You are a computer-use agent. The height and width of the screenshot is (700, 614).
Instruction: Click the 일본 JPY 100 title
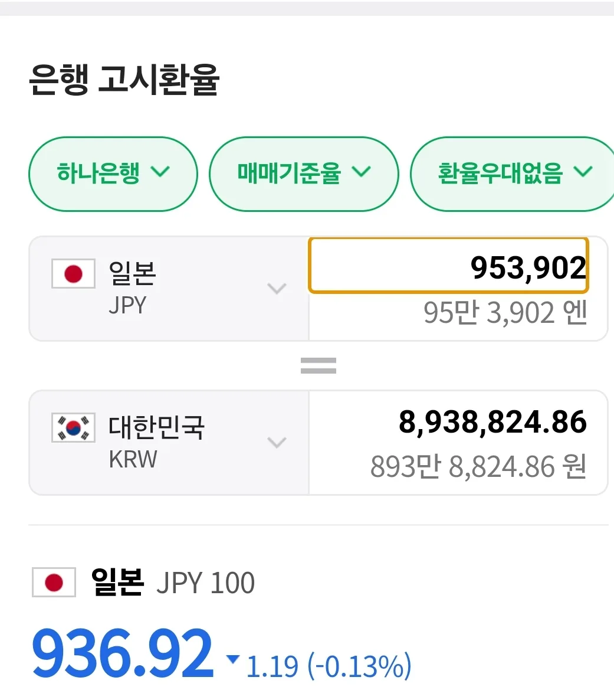(x=173, y=583)
